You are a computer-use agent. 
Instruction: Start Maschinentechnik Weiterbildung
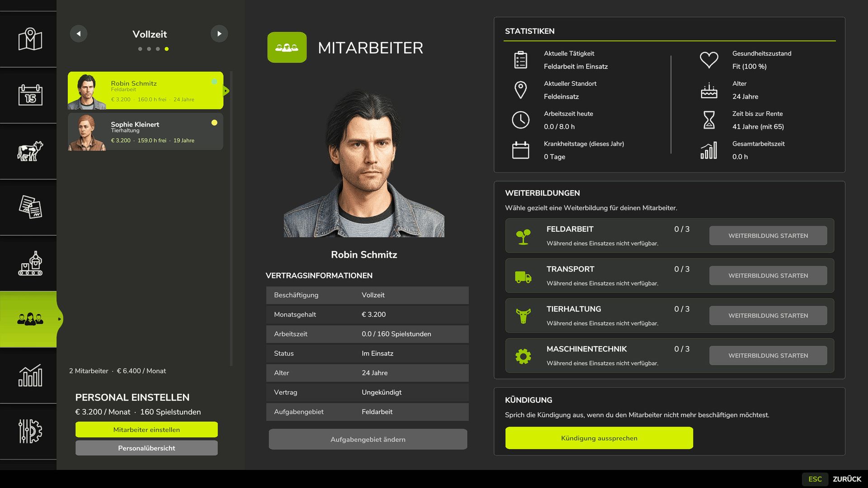[x=768, y=356]
